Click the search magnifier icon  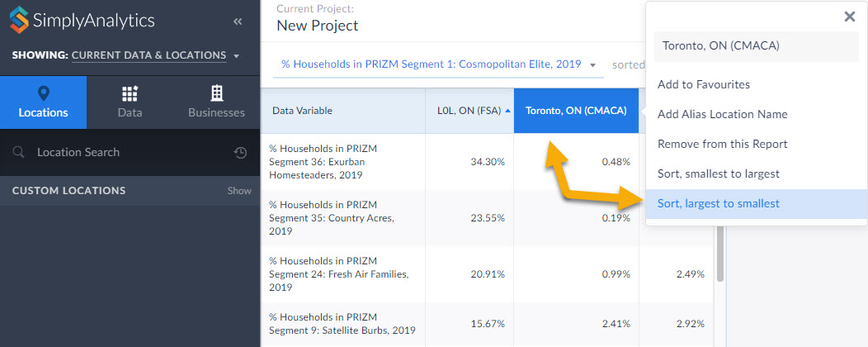[19, 152]
